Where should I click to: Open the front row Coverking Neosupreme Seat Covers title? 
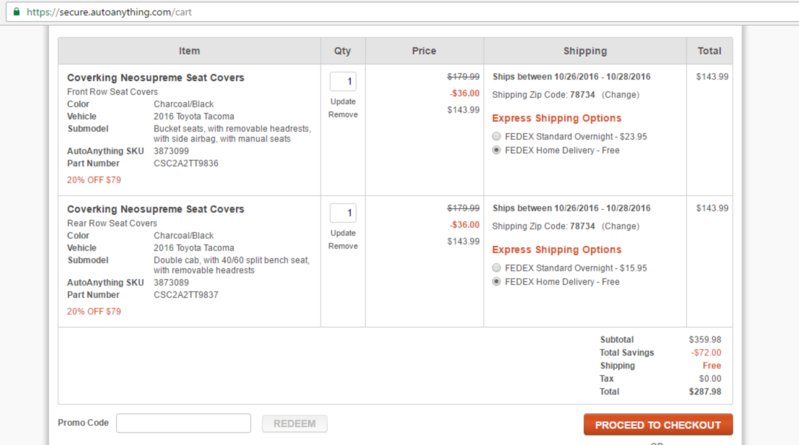155,77
